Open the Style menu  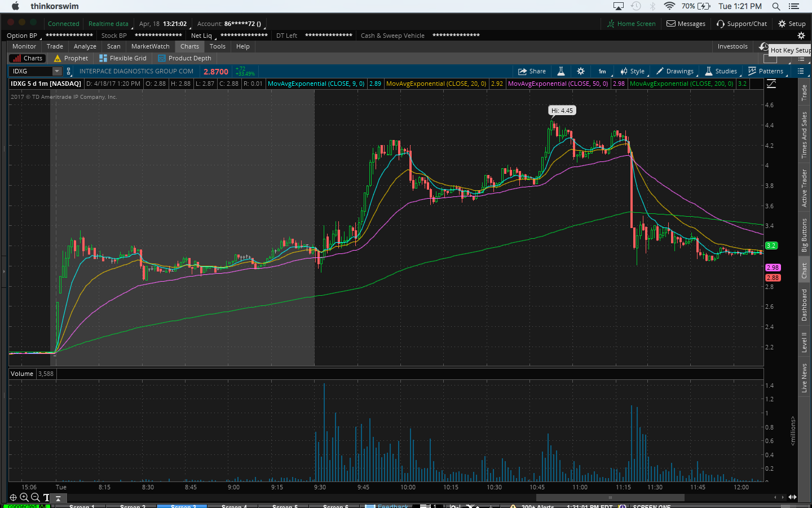633,71
